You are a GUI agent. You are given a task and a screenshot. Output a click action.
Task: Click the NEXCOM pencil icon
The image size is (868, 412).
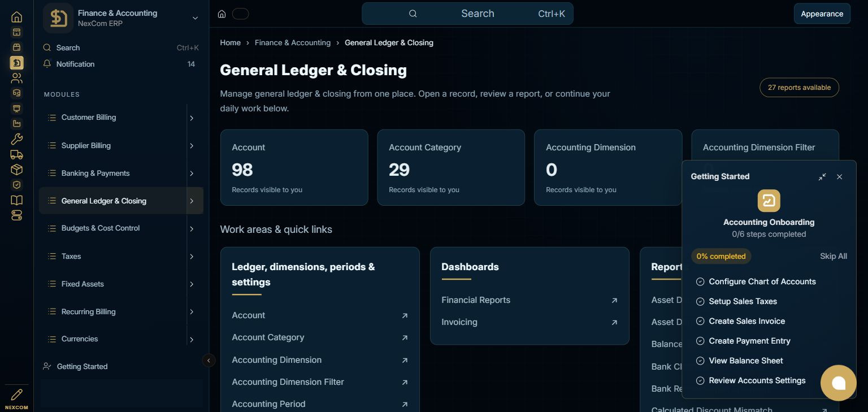(x=16, y=395)
